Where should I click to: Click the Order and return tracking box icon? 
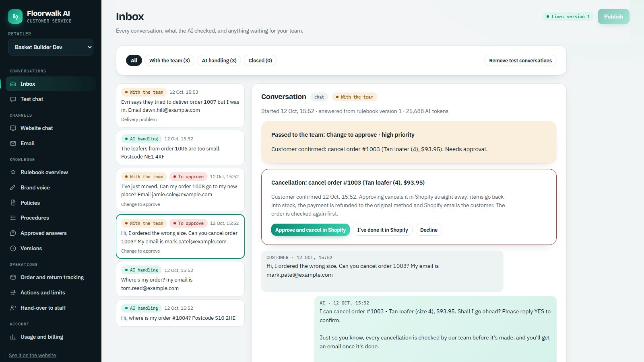click(x=13, y=278)
